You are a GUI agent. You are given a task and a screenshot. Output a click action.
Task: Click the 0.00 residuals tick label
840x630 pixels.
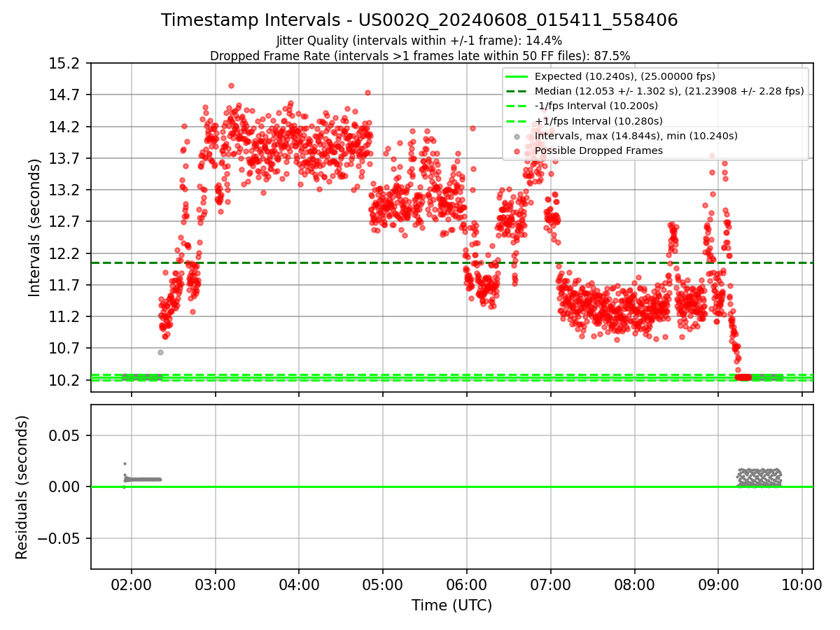[x=66, y=487]
